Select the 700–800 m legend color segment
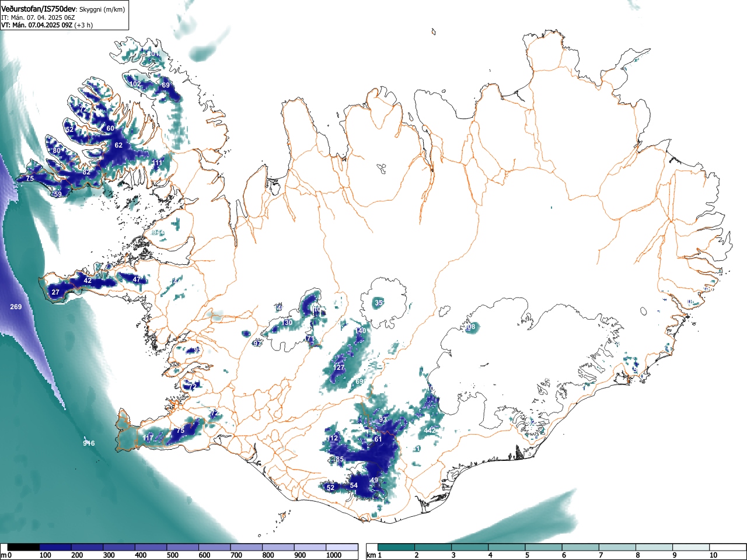 [246, 547]
